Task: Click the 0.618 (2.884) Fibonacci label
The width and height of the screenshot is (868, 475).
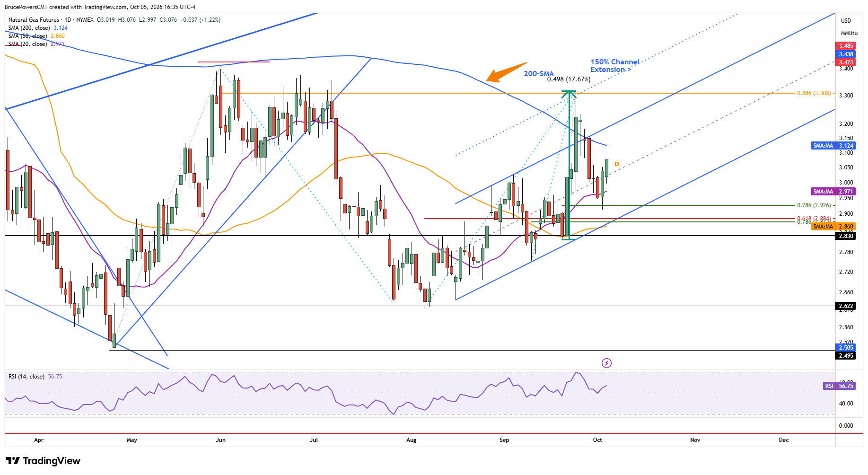Action: (814, 219)
